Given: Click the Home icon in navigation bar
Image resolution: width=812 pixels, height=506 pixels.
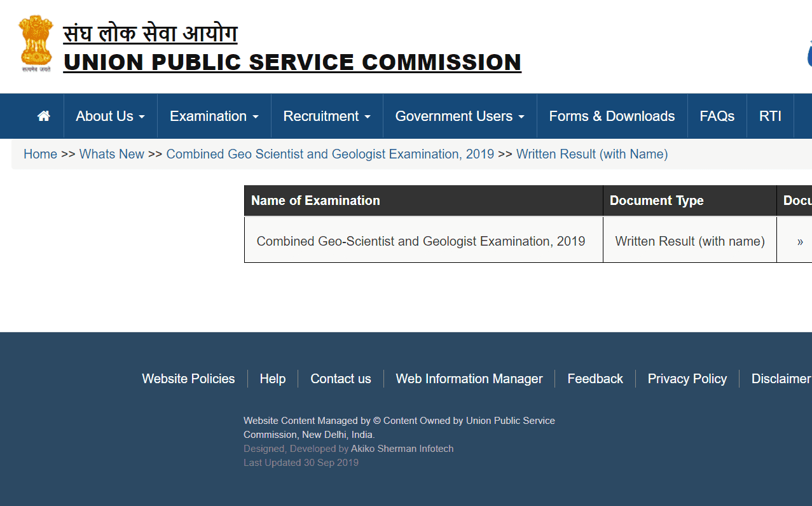Looking at the screenshot, I should click(x=44, y=116).
